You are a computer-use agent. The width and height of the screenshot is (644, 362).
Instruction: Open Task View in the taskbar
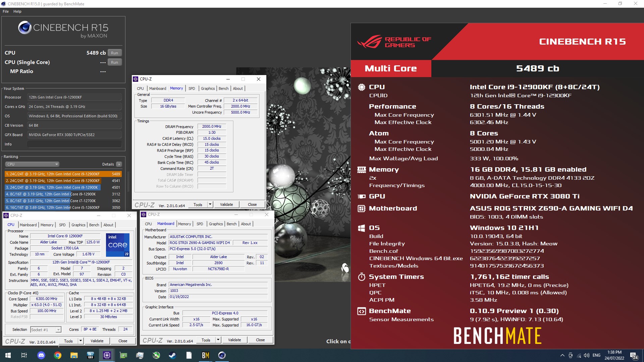tap(24, 355)
